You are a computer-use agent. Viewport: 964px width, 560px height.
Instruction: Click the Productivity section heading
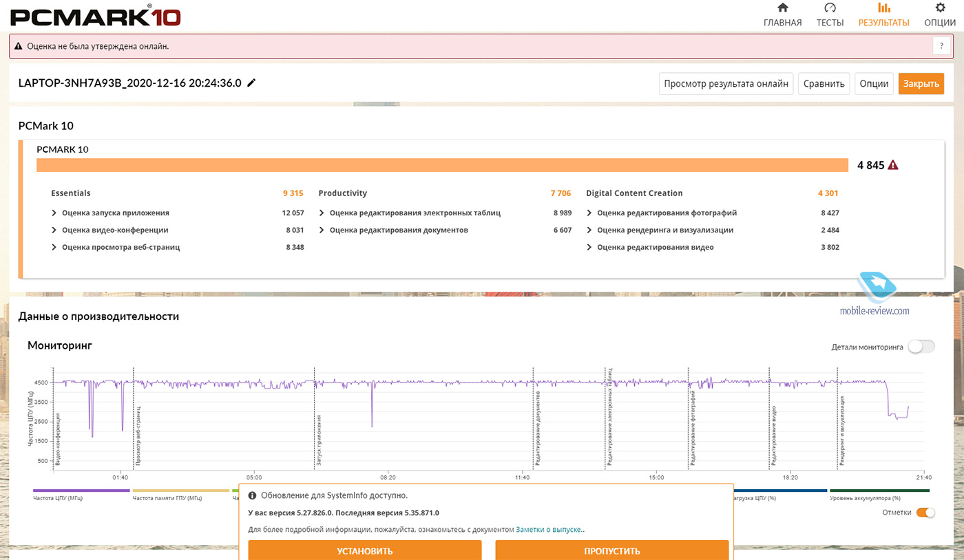pyautogui.click(x=343, y=193)
